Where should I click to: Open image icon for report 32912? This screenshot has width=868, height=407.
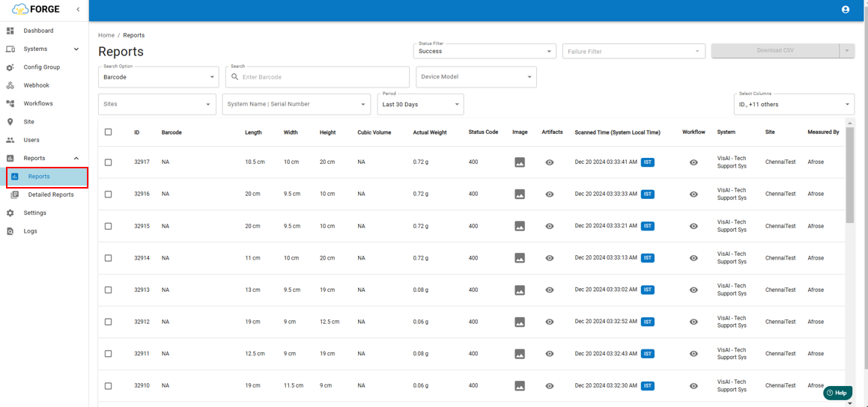pyautogui.click(x=519, y=322)
